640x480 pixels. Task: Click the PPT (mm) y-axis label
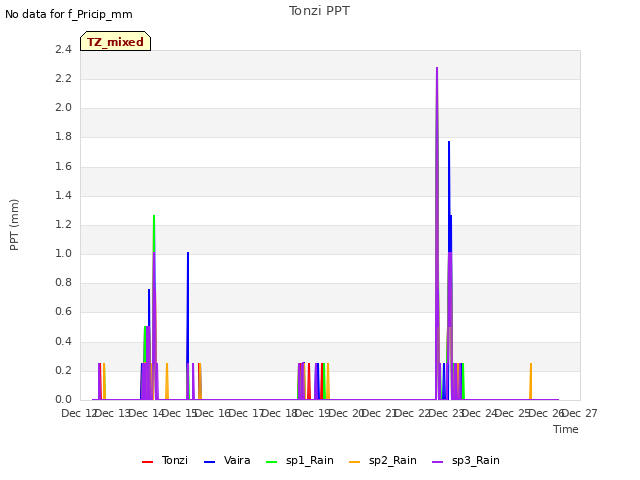coord(14,225)
